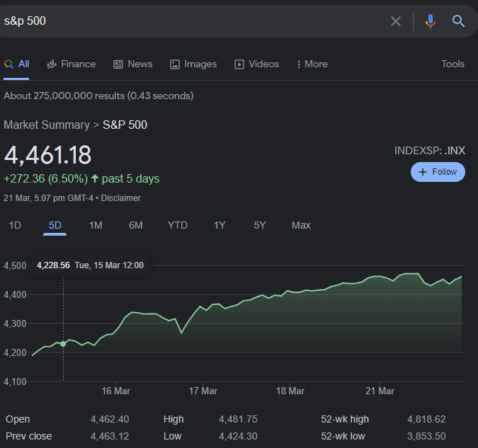Open the Tools button
Screen dimensions: 478x448
453,64
